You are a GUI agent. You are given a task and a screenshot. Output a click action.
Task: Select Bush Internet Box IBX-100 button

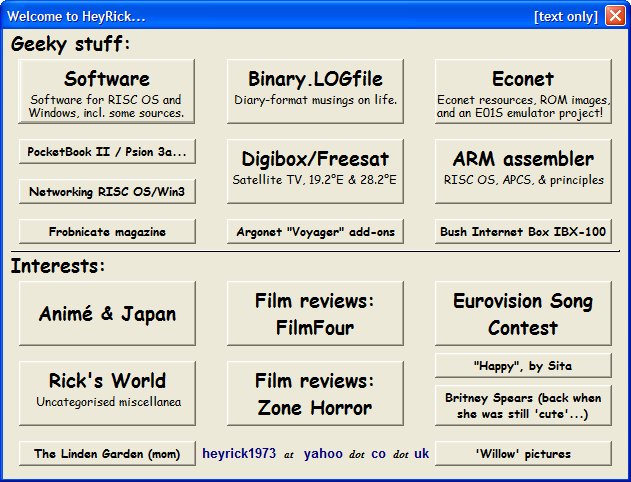click(523, 231)
